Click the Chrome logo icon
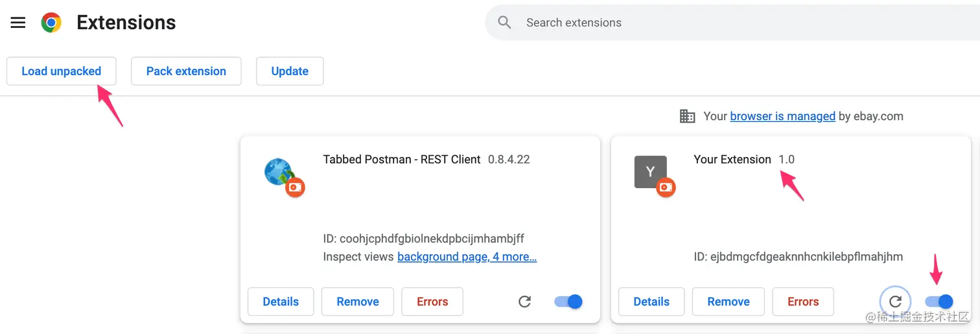Screen dimensions: 980x334 click(51, 23)
